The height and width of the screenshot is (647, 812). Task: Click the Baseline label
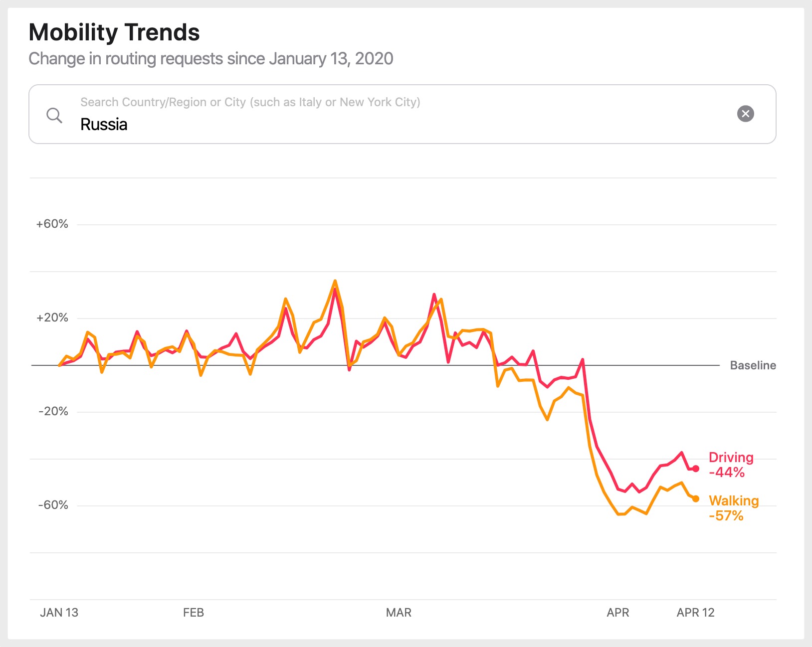tap(752, 365)
